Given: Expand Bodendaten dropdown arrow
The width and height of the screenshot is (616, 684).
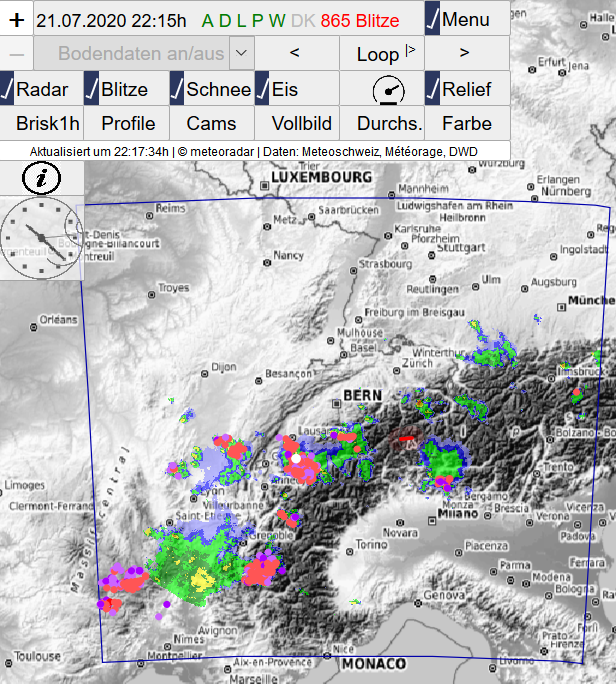Looking at the screenshot, I should click(x=242, y=53).
